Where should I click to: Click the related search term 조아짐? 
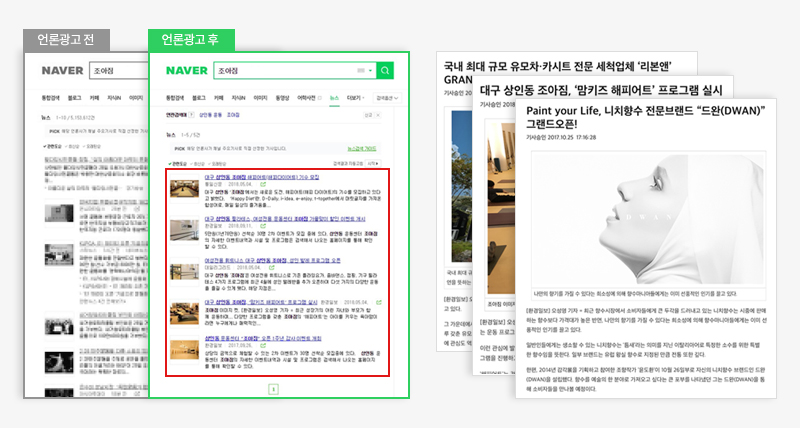(x=233, y=115)
